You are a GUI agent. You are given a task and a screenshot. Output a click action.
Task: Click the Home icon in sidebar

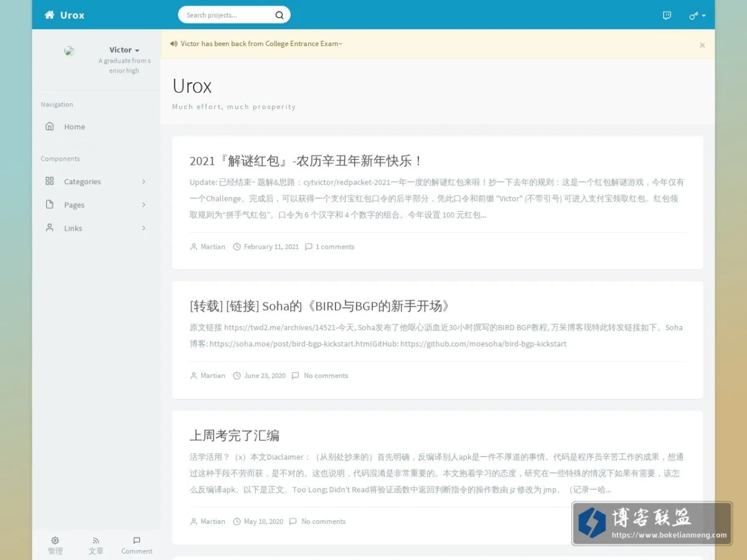(50, 126)
